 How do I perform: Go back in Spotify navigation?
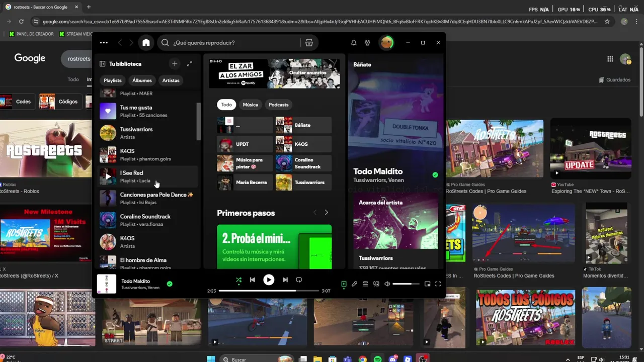point(120,43)
